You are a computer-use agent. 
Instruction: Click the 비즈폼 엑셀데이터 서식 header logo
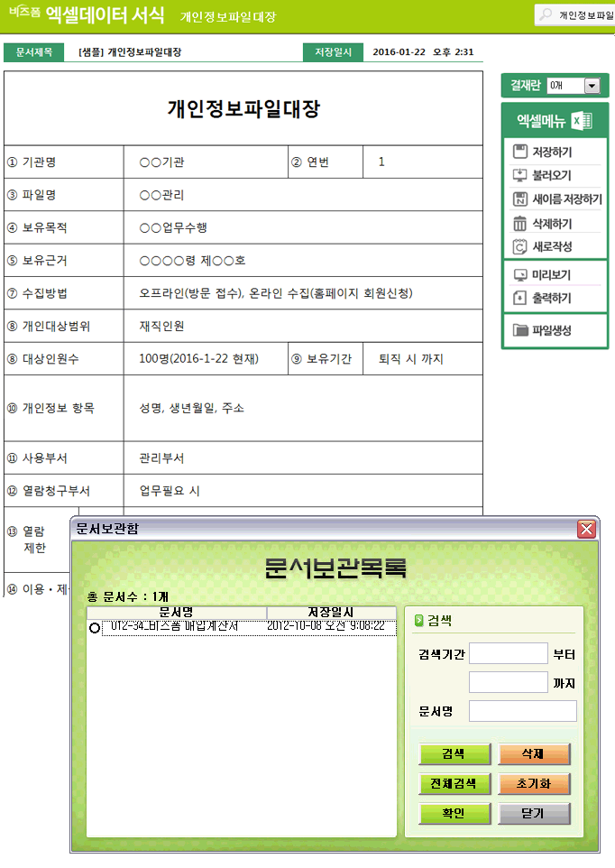[87, 14]
